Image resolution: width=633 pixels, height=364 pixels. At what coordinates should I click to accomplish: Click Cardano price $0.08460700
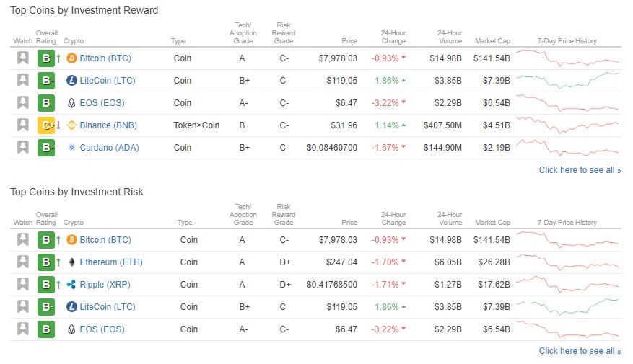332,148
